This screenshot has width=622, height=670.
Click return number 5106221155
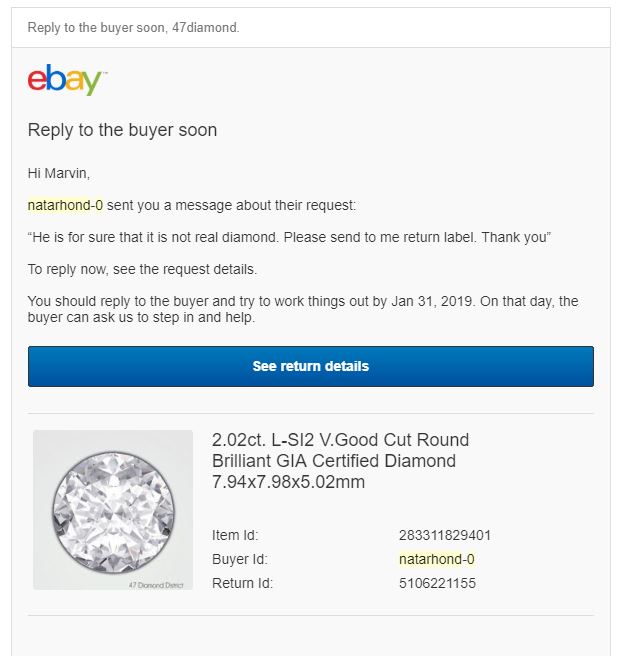tap(437, 583)
